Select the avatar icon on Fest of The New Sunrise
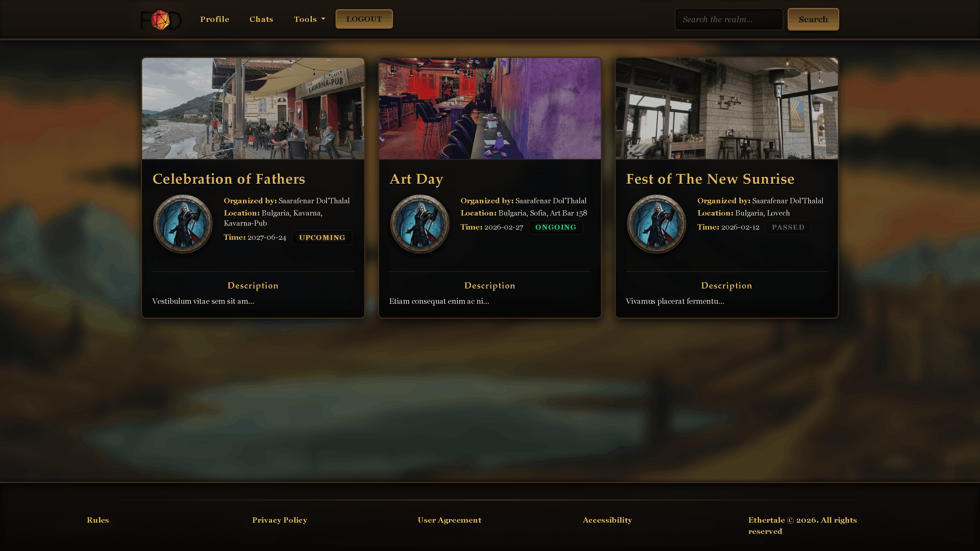 tap(657, 224)
